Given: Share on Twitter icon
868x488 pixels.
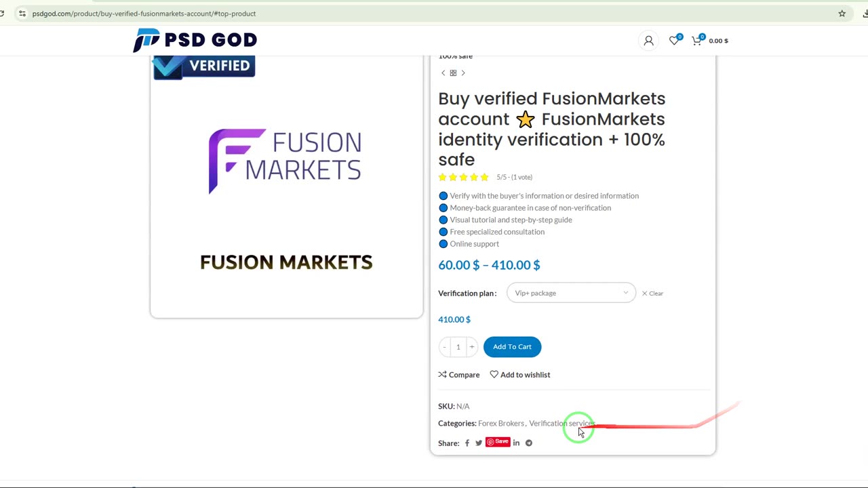Looking at the screenshot, I should coord(479,443).
